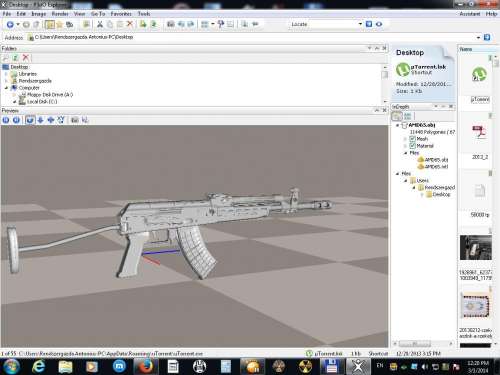
Task: Click the address path field
Action: (253, 37)
